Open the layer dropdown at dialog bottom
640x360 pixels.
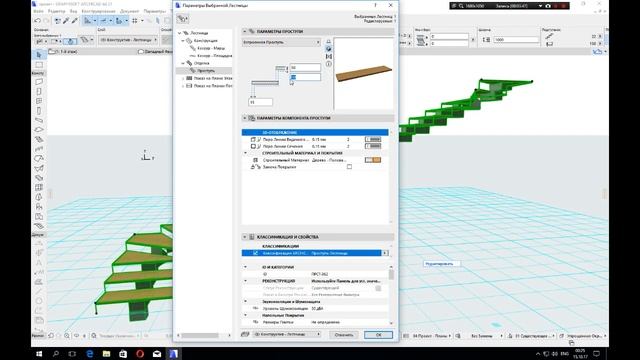pos(287,334)
